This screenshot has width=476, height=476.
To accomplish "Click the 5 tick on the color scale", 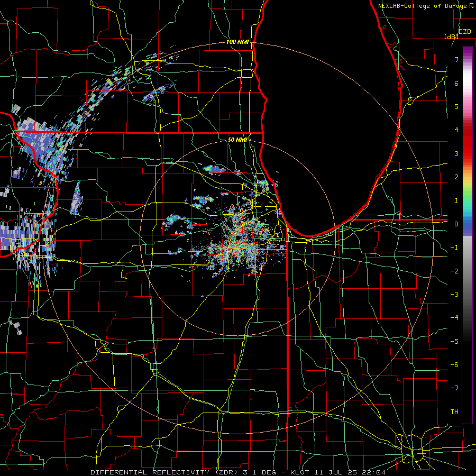I will 456,106.
